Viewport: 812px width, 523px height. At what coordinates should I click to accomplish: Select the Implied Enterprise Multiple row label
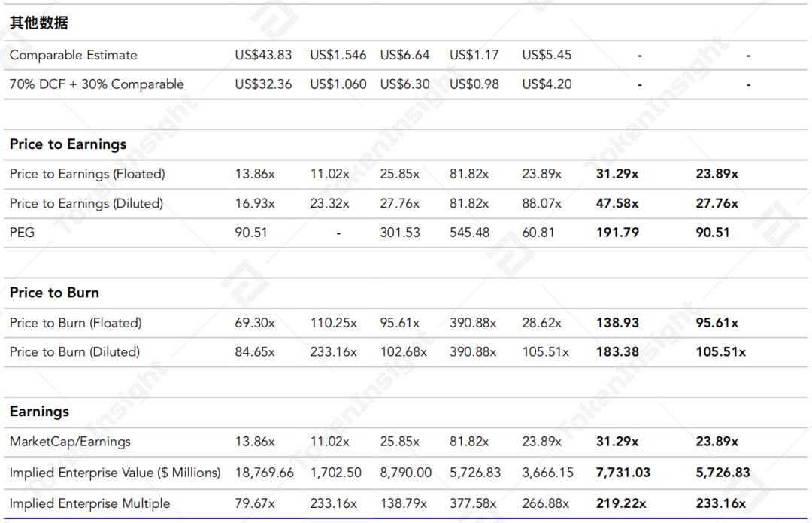[x=89, y=503]
